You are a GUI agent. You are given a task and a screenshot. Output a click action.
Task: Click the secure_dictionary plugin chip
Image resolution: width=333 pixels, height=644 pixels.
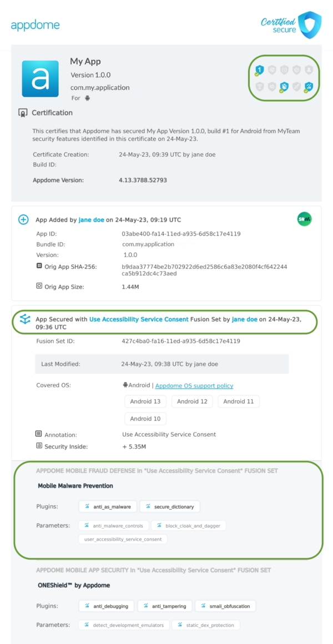170,506
